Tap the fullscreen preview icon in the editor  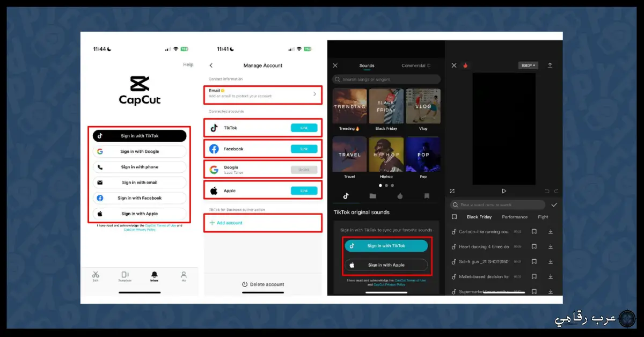452,191
